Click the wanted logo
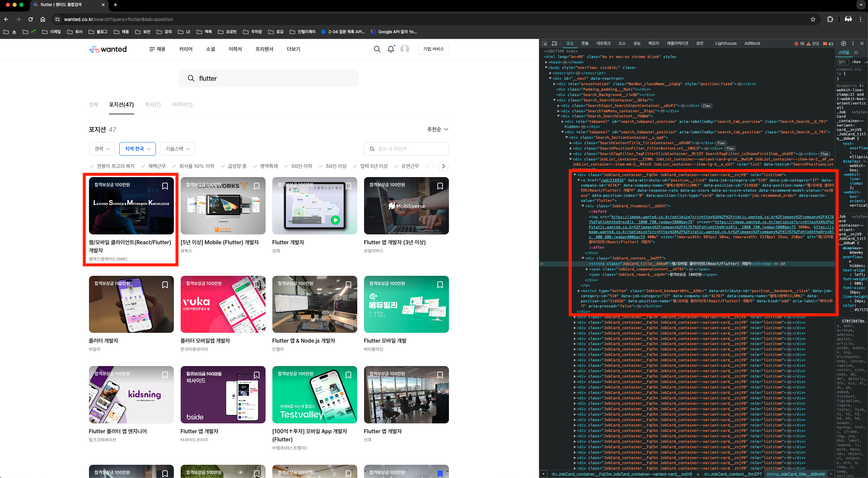868x478 pixels. (108, 49)
